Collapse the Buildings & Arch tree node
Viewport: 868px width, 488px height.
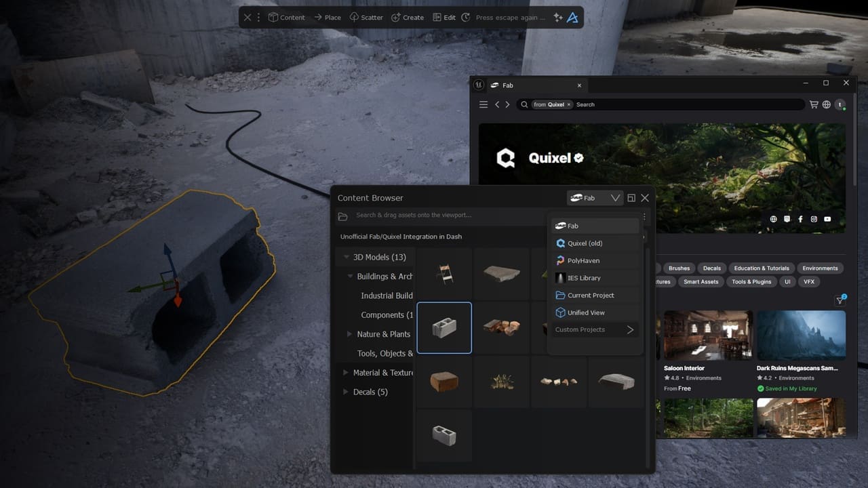[x=351, y=277]
